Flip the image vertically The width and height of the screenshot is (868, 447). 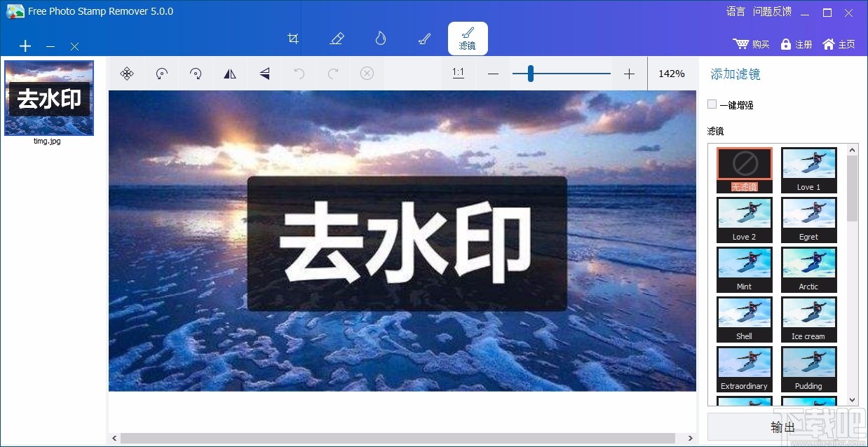tap(264, 74)
